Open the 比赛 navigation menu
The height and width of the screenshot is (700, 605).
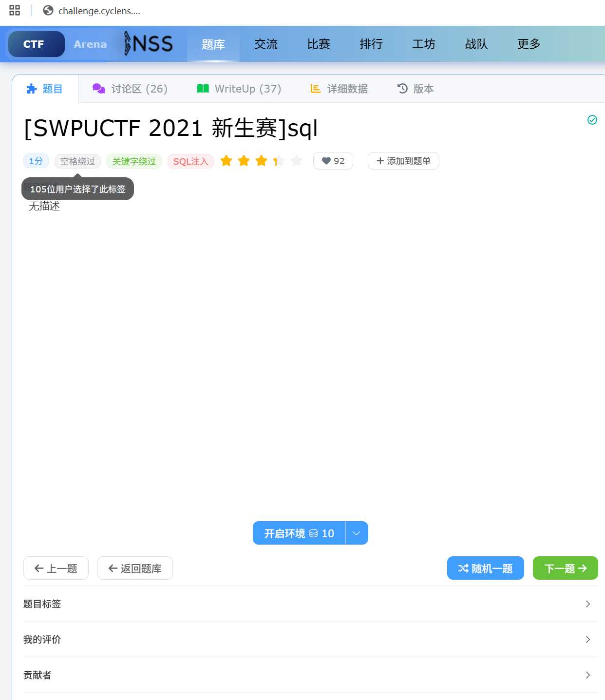pos(319,44)
